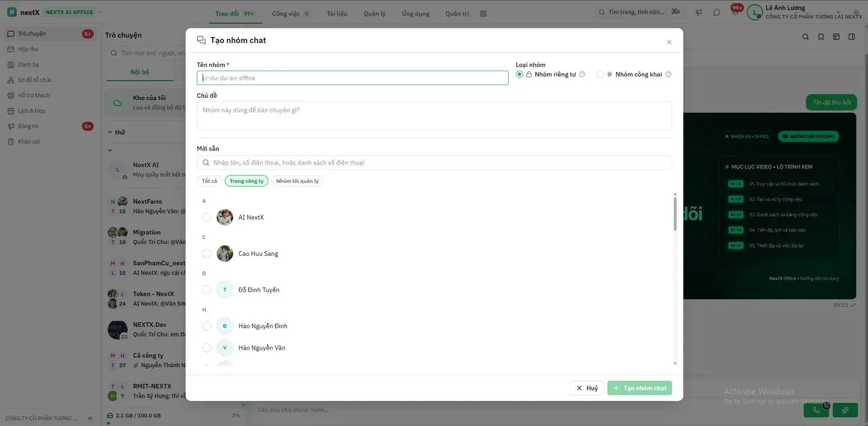
Task: Switch to the Công việc tab
Action: [x=290, y=13]
